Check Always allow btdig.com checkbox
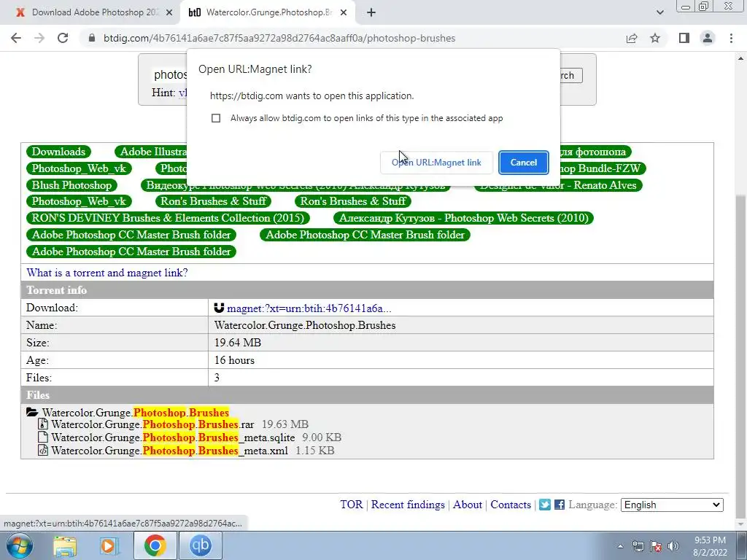Screen dimensions: 747x560 click(x=216, y=118)
